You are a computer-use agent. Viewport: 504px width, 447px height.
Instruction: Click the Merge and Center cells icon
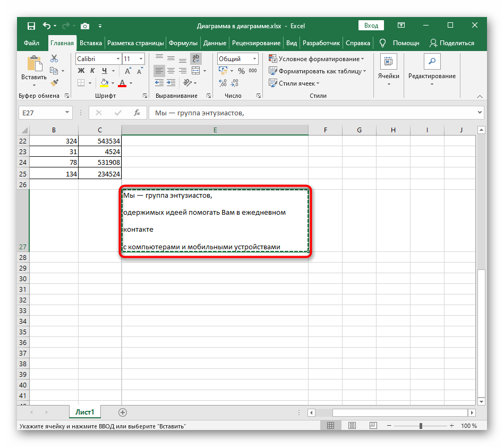click(x=195, y=71)
